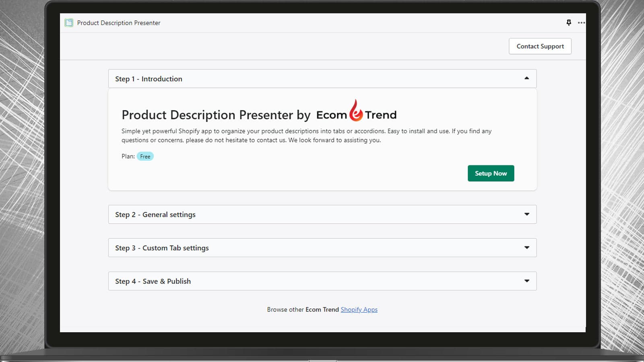644x362 pixels.
Task: Click the Product Description Presenter title text
Action: [118, 23]
